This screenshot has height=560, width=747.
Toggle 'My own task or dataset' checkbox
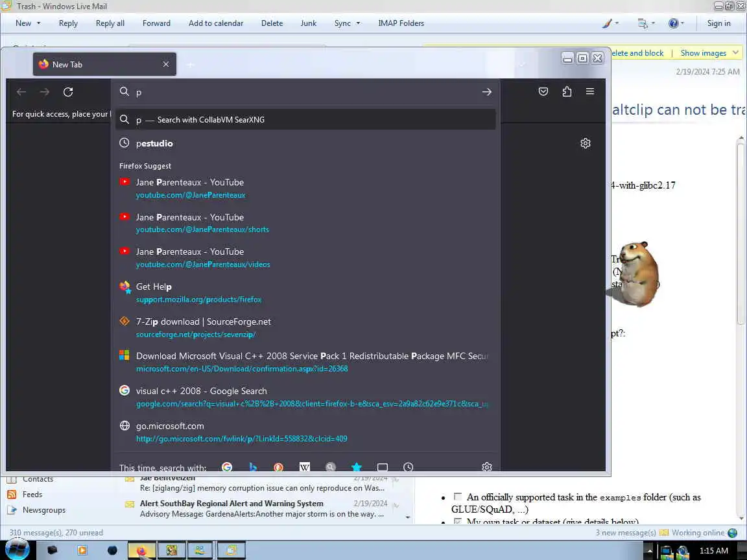[x=458, y=521]
